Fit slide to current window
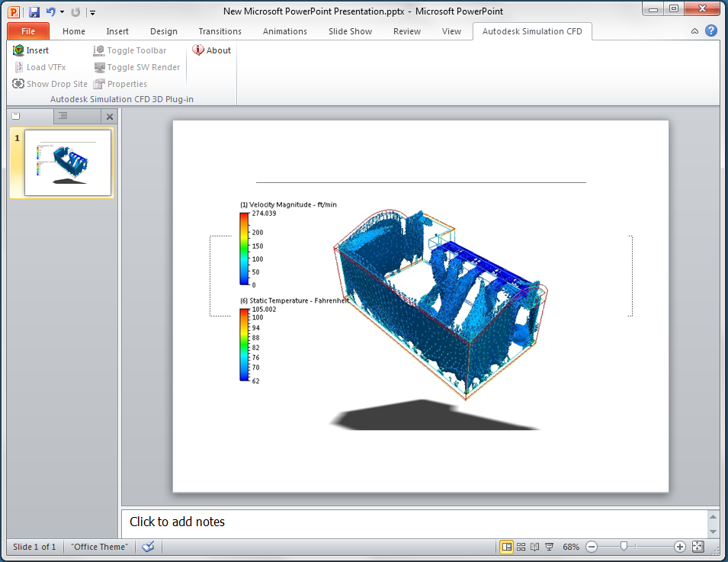Image resolution: width=728 pixels, height=562 pixels. (698, 547)
